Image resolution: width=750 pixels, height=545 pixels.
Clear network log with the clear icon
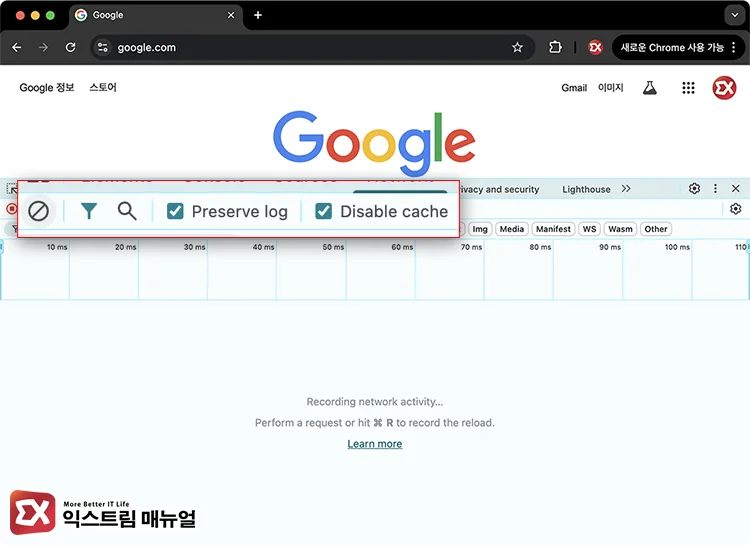point(38,211)
